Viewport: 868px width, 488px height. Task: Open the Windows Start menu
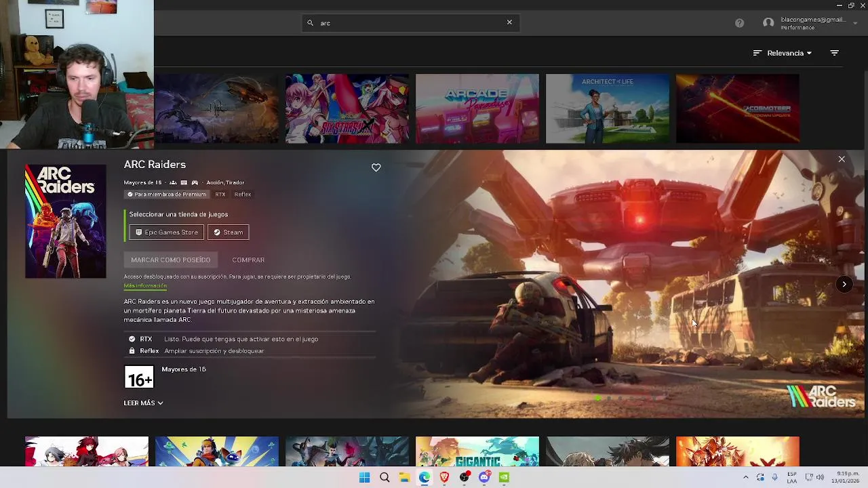click(x=364, y=477)
